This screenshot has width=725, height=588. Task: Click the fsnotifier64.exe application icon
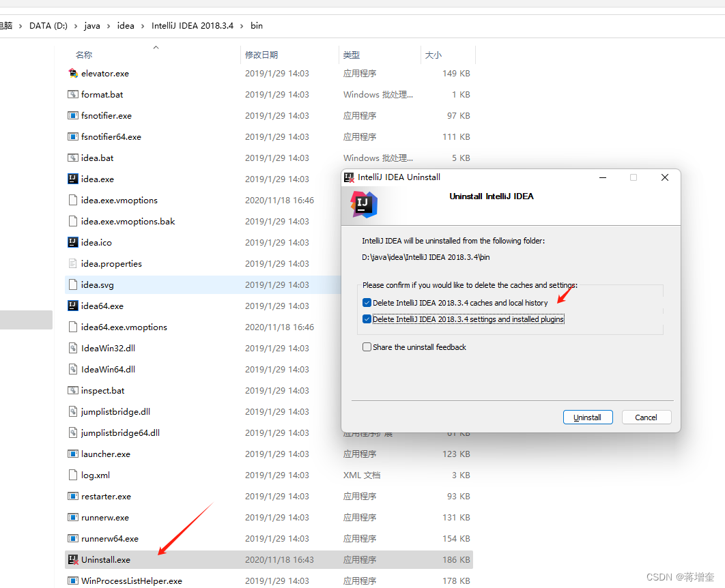72,136
